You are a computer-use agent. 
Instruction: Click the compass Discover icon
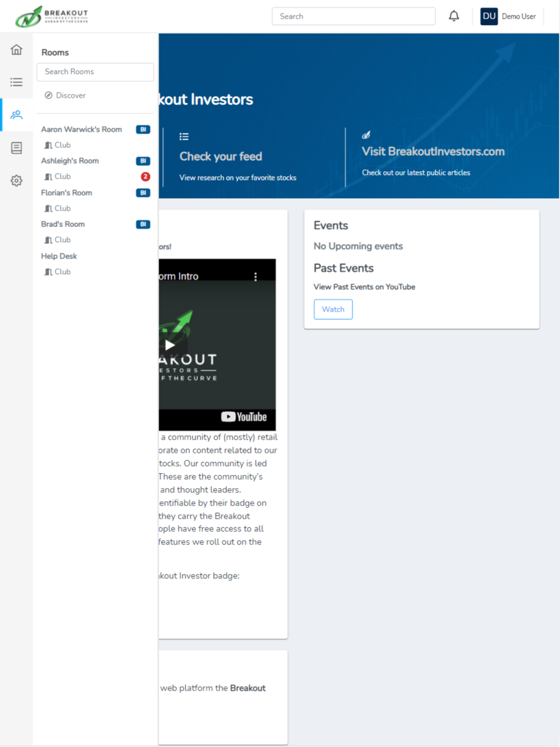49,95
